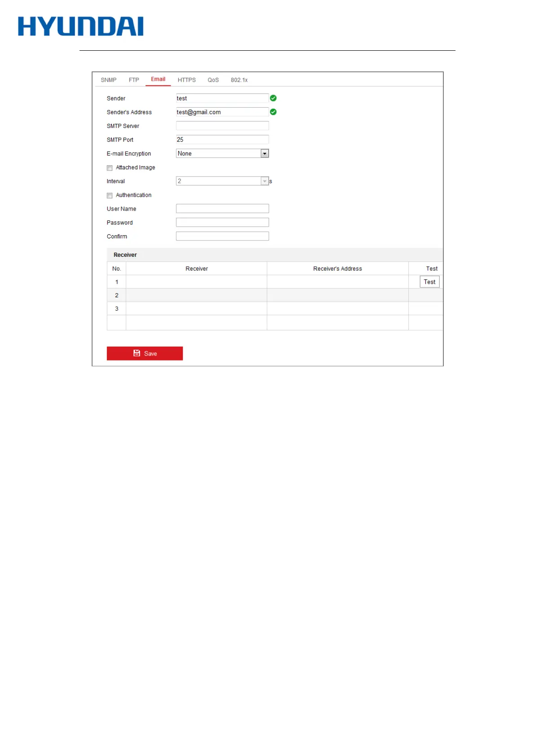Viewport: 535px width, 756px height.
Task: Click the Sender input field
Action: pos(222,98)
